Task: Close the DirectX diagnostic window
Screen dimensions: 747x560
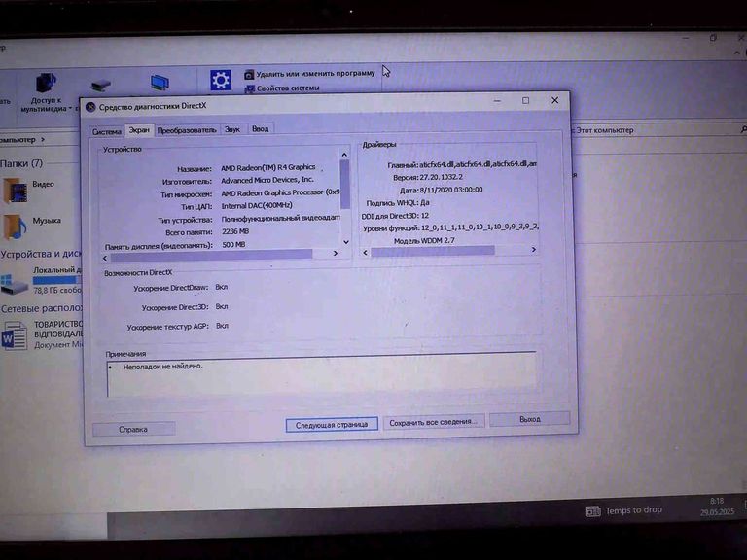Action: click(x=554, y=100)
